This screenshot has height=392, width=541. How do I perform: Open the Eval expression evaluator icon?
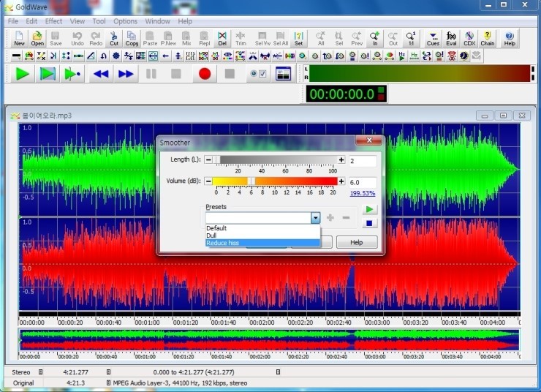451,38
